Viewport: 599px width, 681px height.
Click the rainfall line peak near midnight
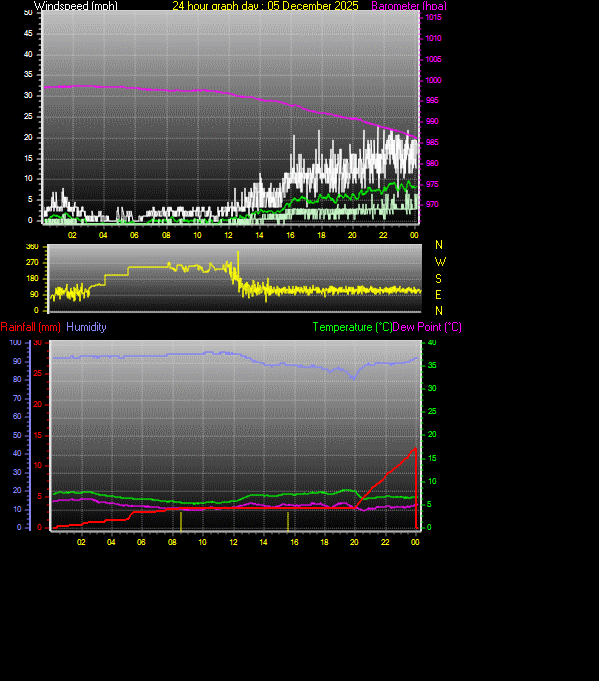pos(416,449)
